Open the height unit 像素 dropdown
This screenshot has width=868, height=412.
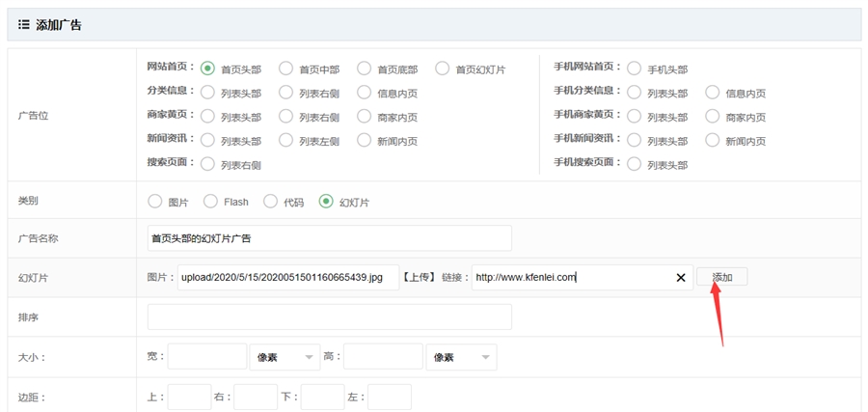(461, 357)
